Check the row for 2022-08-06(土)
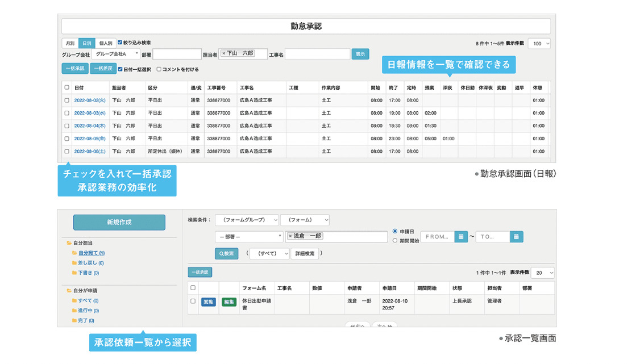 67,151
